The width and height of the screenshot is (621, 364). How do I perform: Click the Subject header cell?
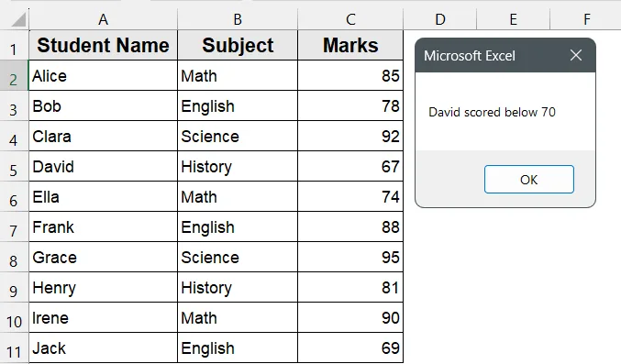tap(238, 45)
